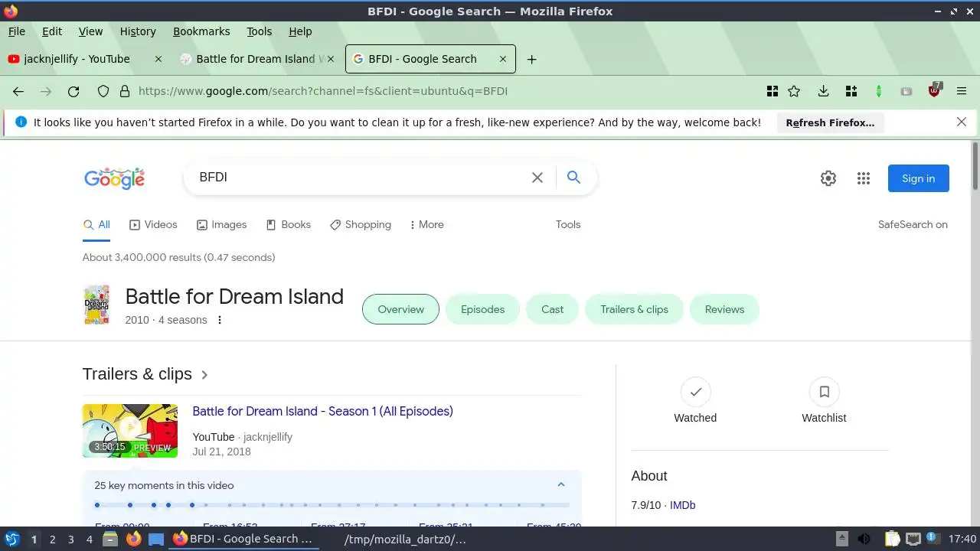
Task: Clear the Google search box text
Action: (537, 178)
